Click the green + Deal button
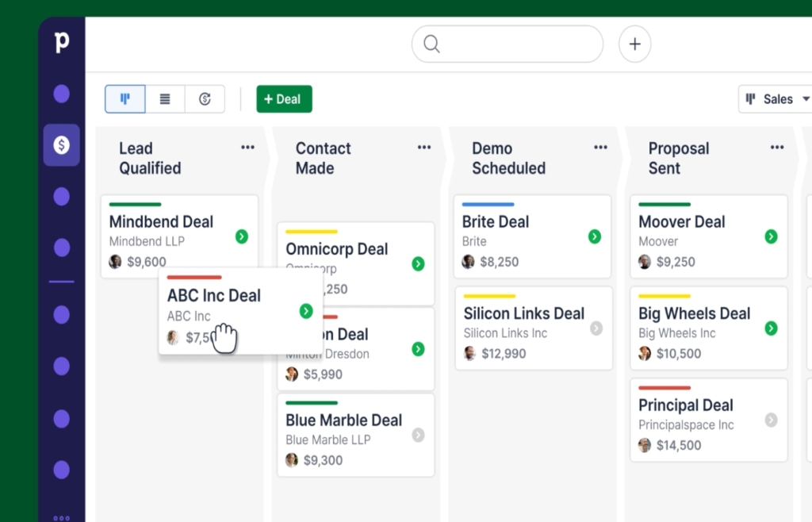 (284, 98)
